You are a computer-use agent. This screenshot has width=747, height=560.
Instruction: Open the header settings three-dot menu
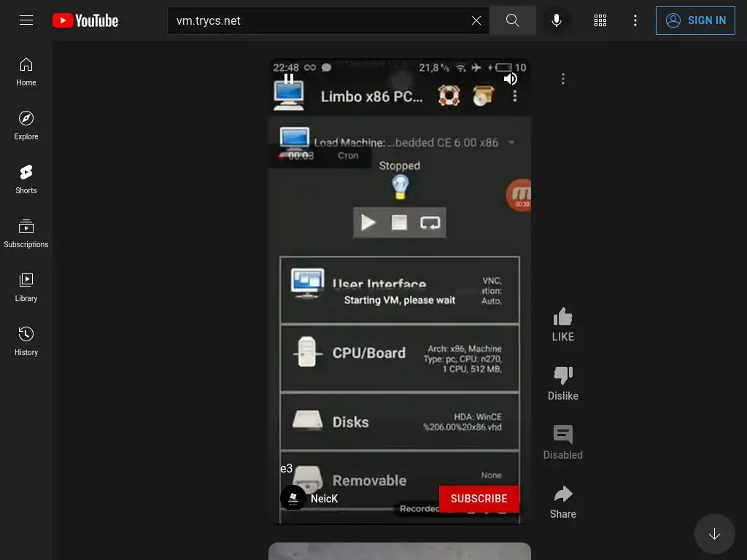[635, 20]
